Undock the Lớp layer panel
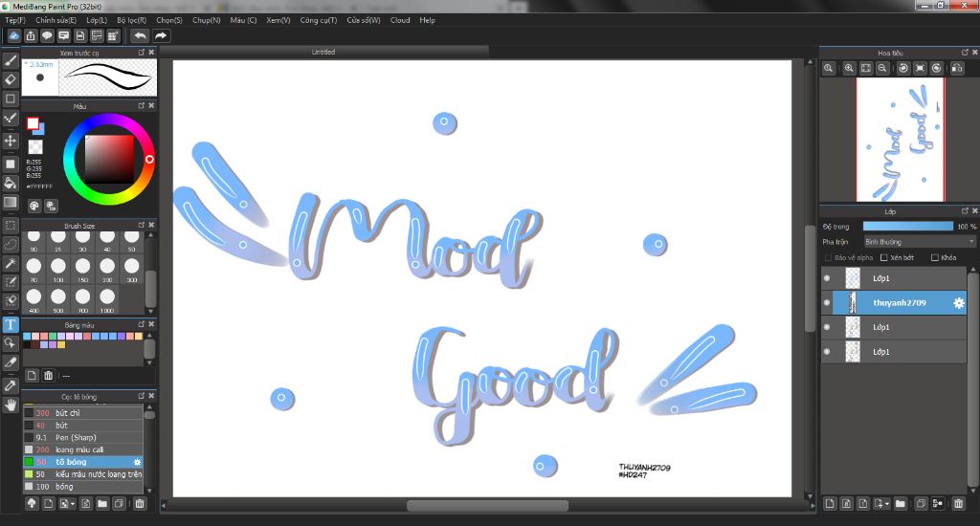980x526 pixels. tap(965, 211)
